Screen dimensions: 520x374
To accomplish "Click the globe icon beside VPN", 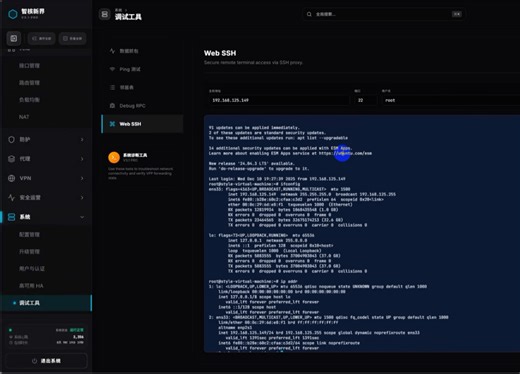I will tap(11, 178).
